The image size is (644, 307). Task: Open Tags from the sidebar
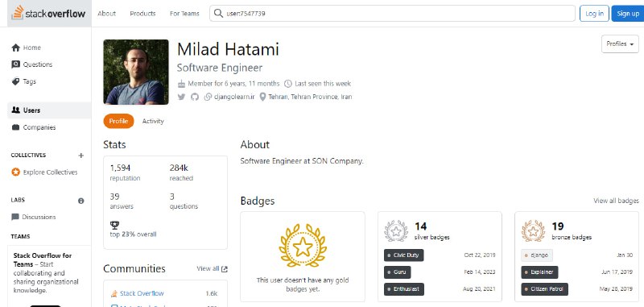click(x=30, y=81)
